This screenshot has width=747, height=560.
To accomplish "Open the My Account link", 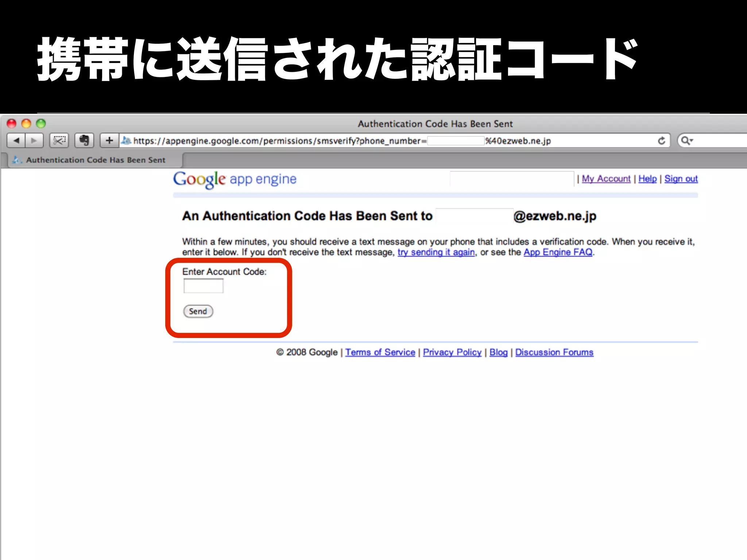I will coord(606,179).
